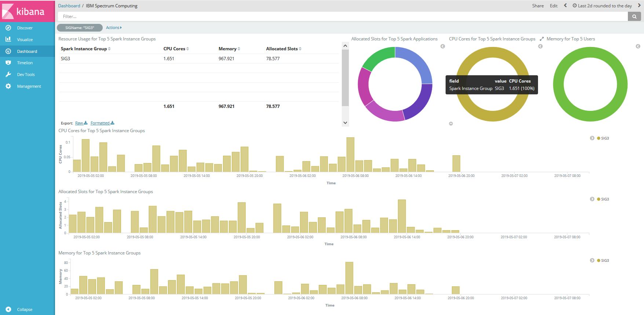
Task: Click into the Filter search field
Action: pos(343,17)
